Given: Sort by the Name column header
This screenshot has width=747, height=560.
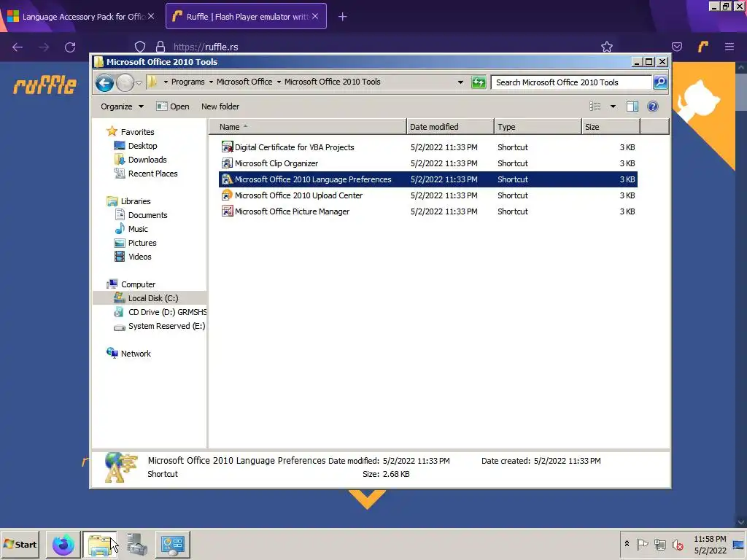Looking at the screenshot, I should (308, 127).
